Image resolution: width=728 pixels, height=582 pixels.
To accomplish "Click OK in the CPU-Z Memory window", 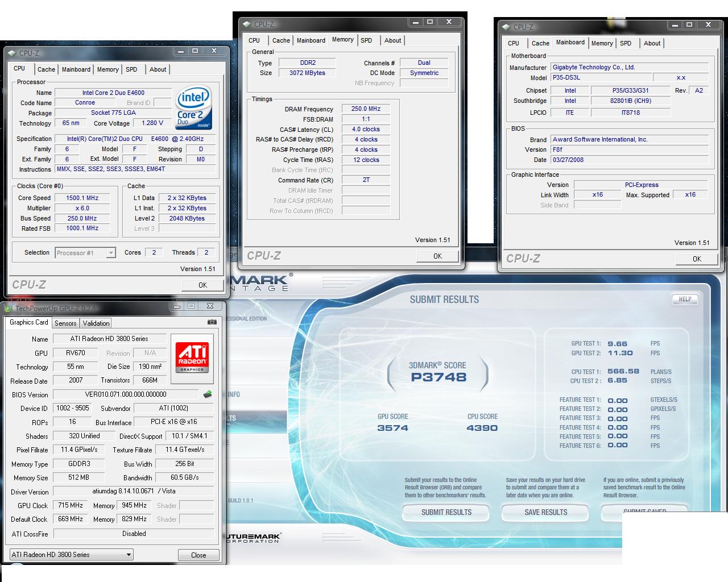I will (x=437, y=256).
